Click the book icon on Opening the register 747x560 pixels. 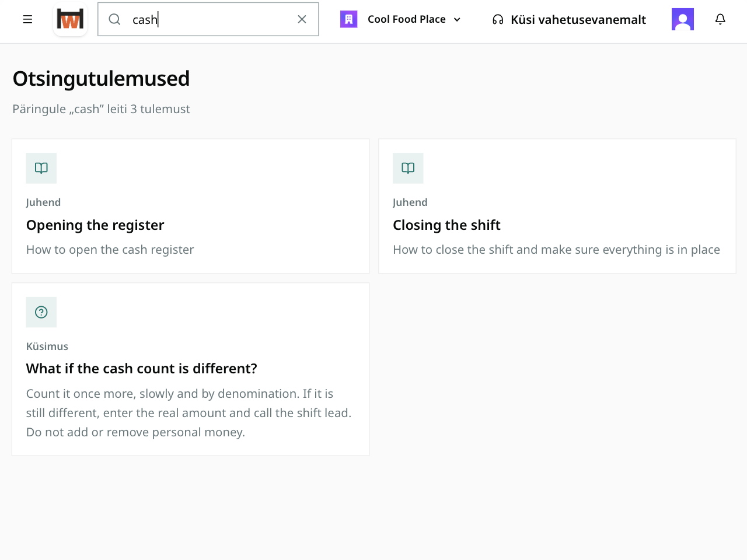click(x=41, y=168)
